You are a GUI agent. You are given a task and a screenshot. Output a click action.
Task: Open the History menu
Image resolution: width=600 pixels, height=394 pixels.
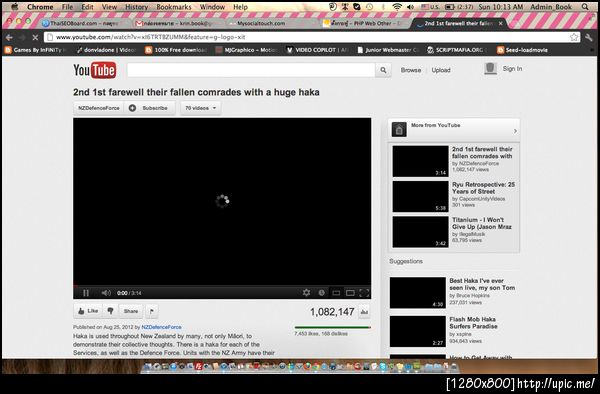(136, 7)
